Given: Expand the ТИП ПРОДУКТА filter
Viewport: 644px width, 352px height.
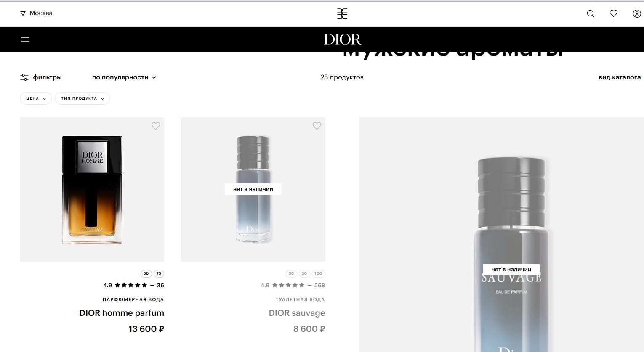Looking at the screenshot, I should tap(82, 98).
